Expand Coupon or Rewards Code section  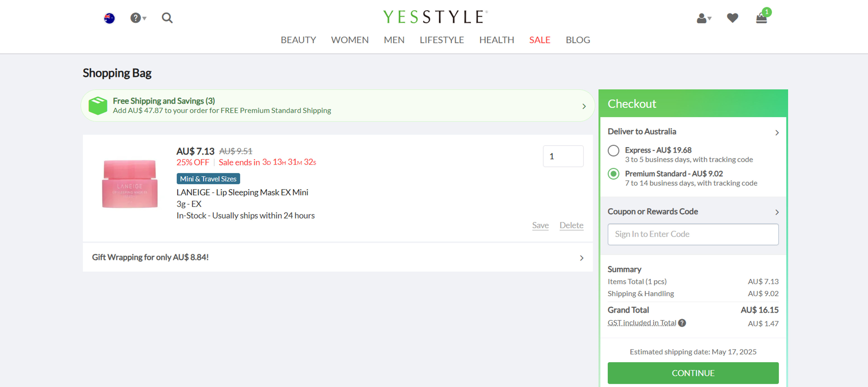pos(693,212)
